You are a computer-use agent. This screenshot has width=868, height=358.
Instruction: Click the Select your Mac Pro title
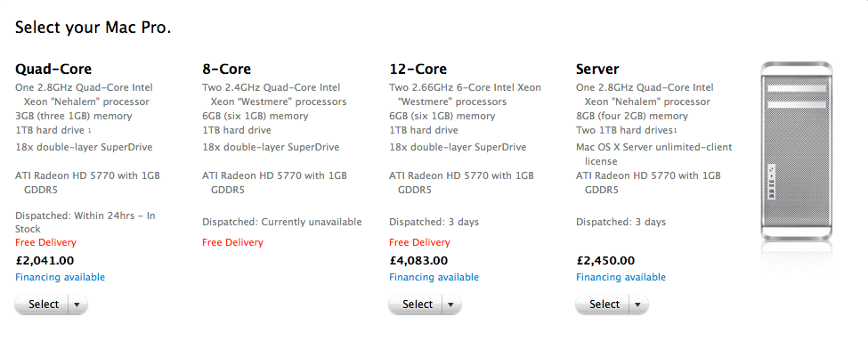coord(93,28)
